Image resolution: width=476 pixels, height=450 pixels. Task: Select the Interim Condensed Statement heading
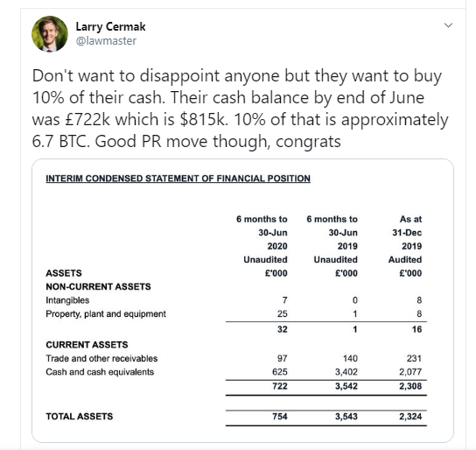[x=178, y=179]
